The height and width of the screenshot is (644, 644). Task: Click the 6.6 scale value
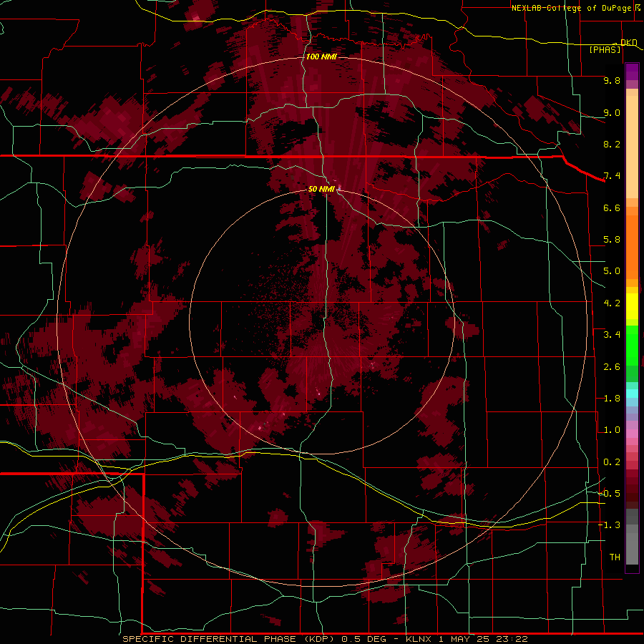point(612,208)
